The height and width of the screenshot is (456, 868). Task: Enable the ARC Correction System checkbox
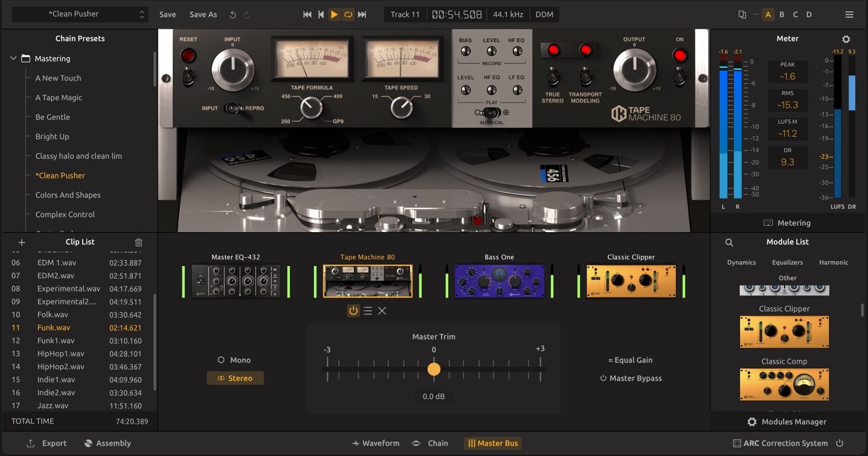tap(736, 443)
